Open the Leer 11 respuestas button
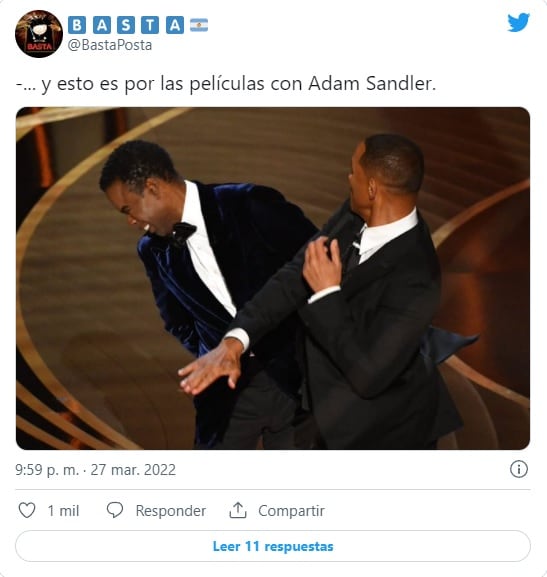 tap(273, 546)
